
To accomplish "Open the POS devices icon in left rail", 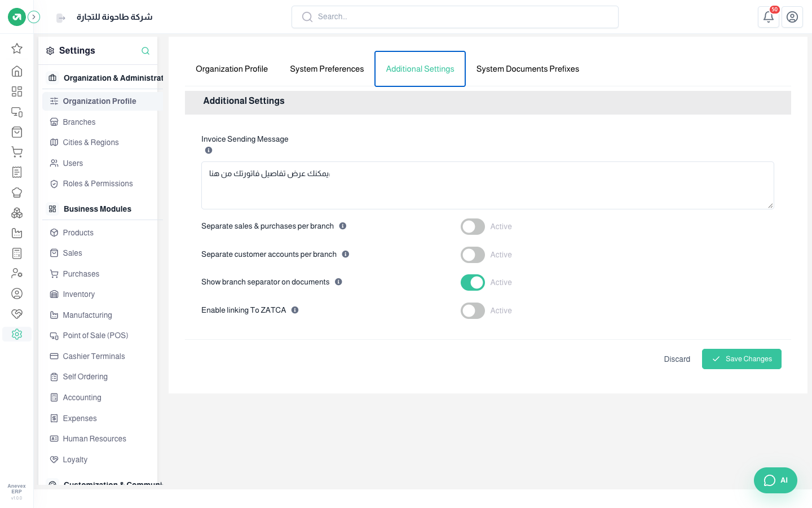I will click(17, 112).
